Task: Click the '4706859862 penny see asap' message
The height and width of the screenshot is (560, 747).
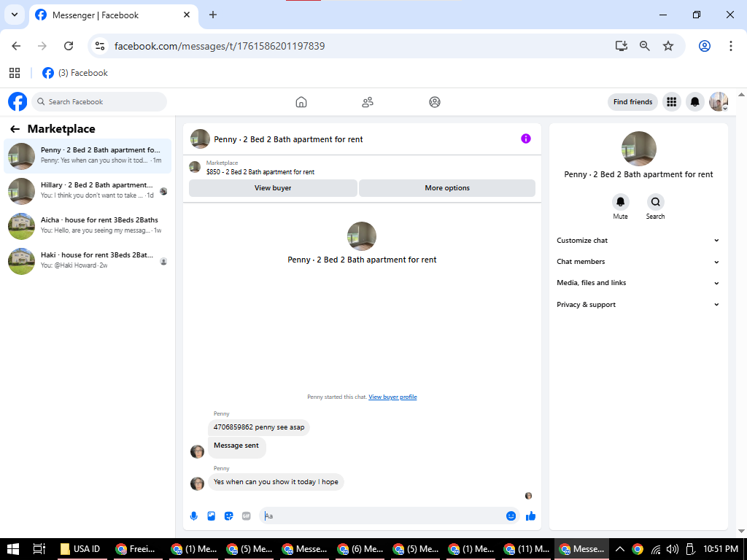Action: 259,427
